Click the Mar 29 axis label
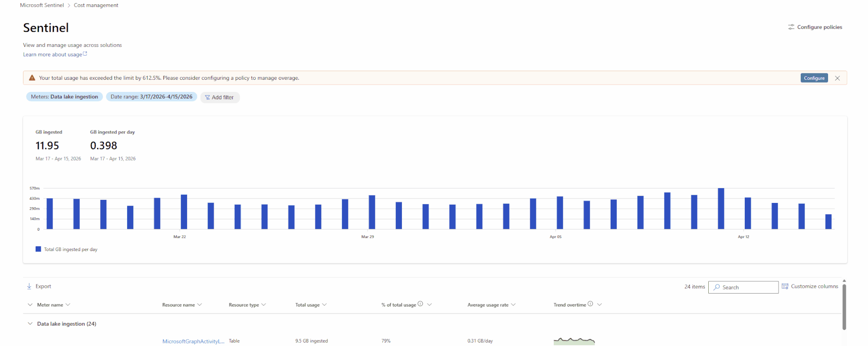The width and height of the screenshot is (868, 346). [x=368, y=237]
